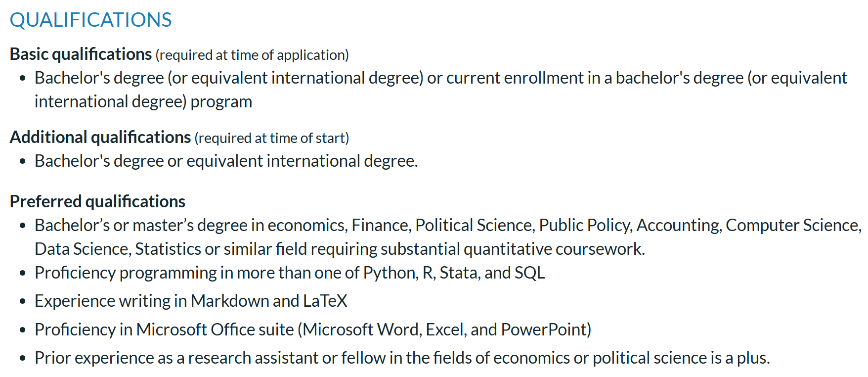This screenshot has width=868, height=377.
Task: Click the 'Preferred qualifications' subheading
Action: pyautogui.click(x=97, y=201)
